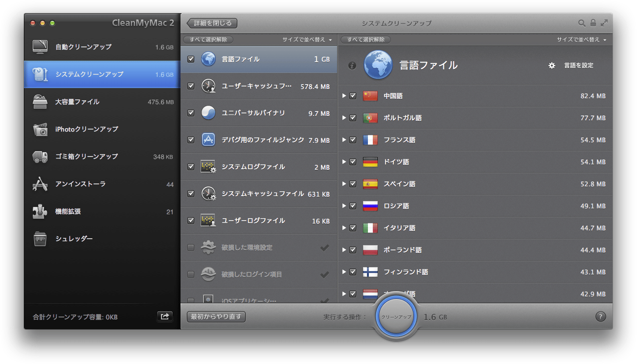This screenshot has height=364, width=637.
Task: Click the fullscreen arrows icon
Action: tap(605, 23)
